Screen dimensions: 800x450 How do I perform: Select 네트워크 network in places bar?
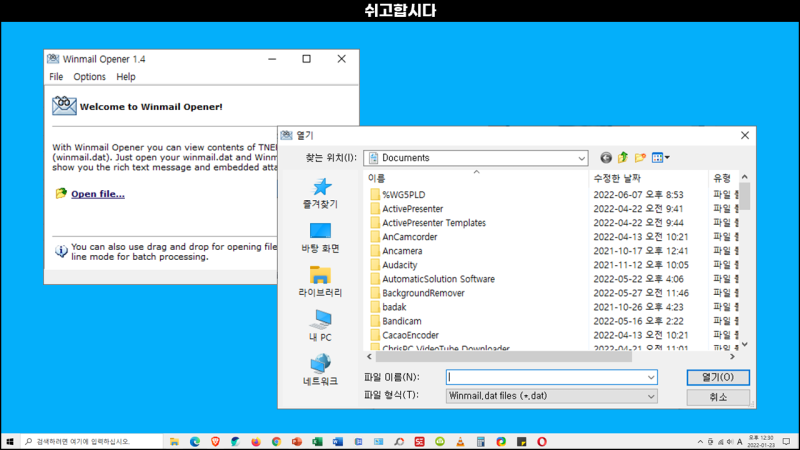320,370
